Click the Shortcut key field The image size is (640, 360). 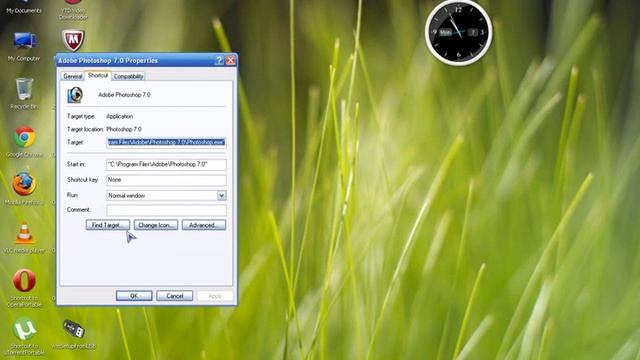click(166, 180)
